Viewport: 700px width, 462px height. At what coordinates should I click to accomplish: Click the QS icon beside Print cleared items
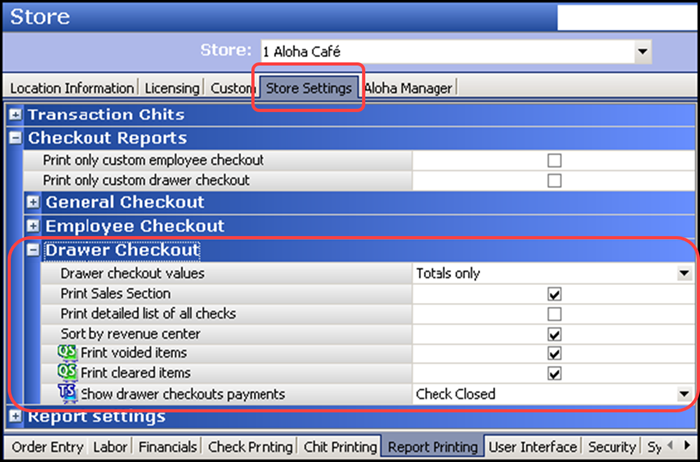click(67, 372)
